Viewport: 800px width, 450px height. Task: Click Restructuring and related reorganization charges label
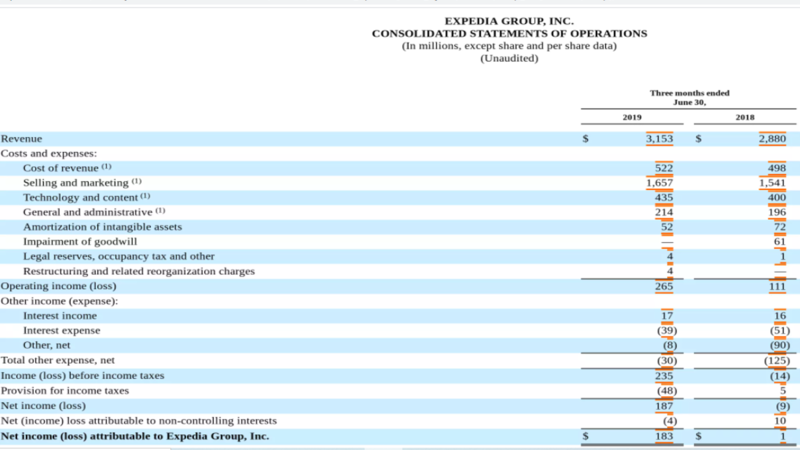[x=139, y=271]
